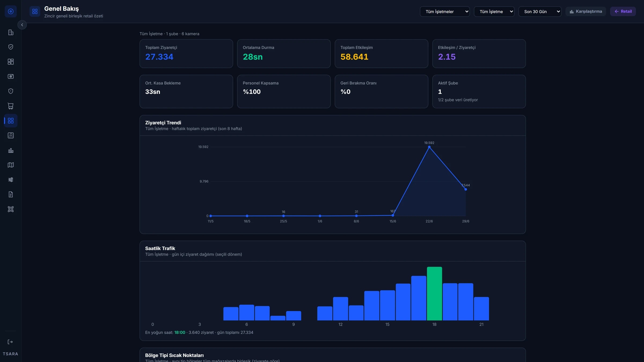Click the TSARA logo icon top-left
Viewport: 644px width, 362px height.
click(11, 11)
